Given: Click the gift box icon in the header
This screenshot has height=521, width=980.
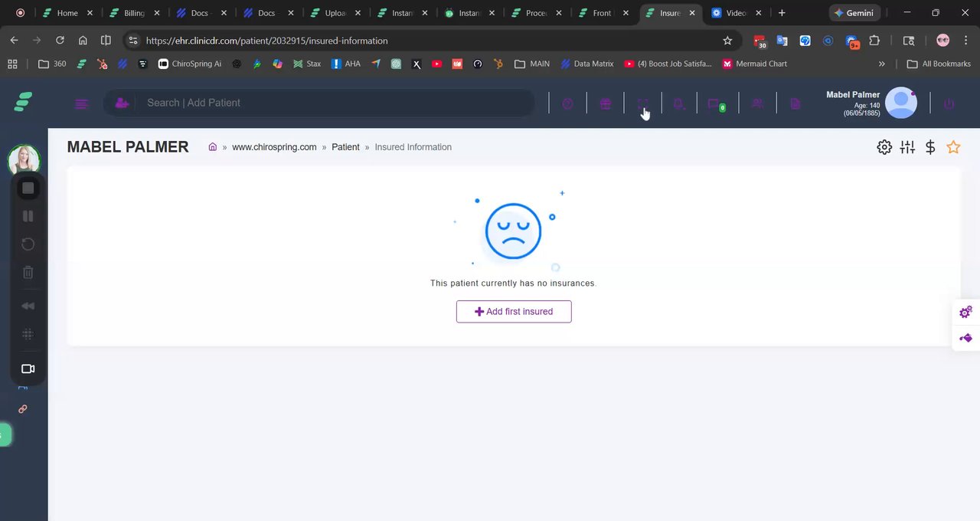Looking at the screenshot, I should click(606, 103).
